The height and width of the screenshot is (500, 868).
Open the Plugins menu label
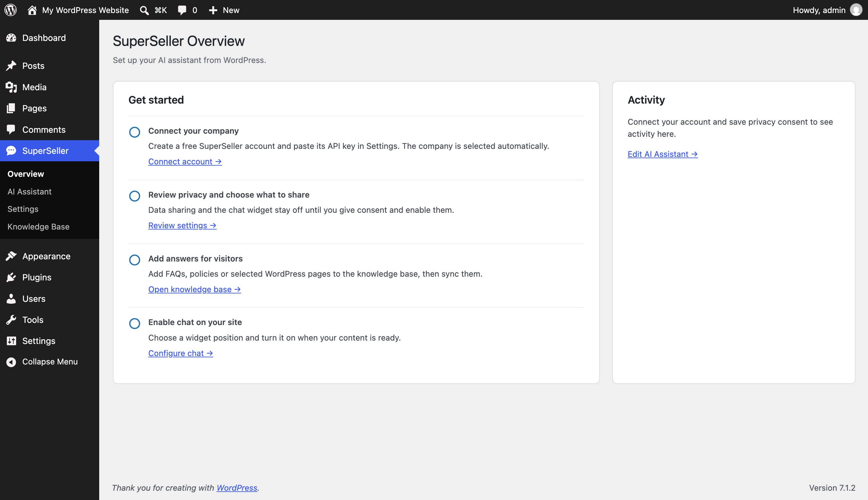tap(37, 278)
